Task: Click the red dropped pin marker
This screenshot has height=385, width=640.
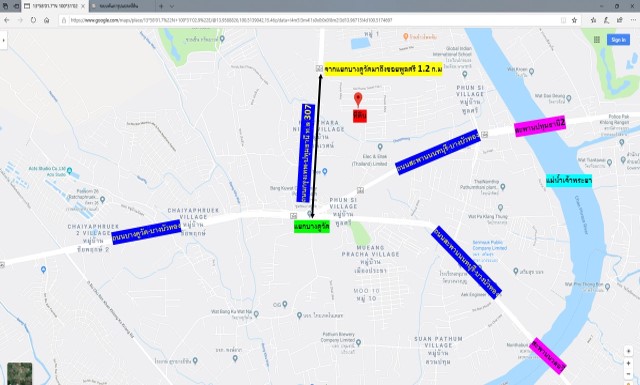Action: pos(358,100)
